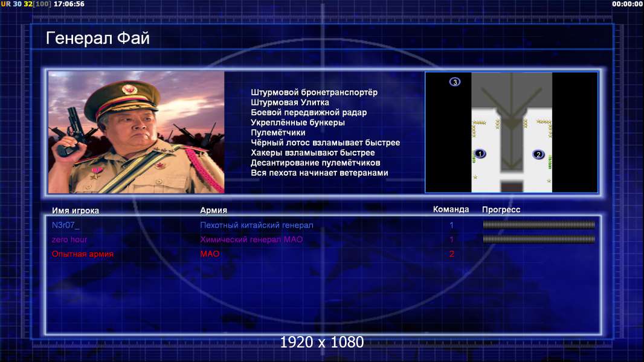The height and width of the screenshot is (362, 644).
Task: Click start position marker 1 on map
Action: [480, 154]
